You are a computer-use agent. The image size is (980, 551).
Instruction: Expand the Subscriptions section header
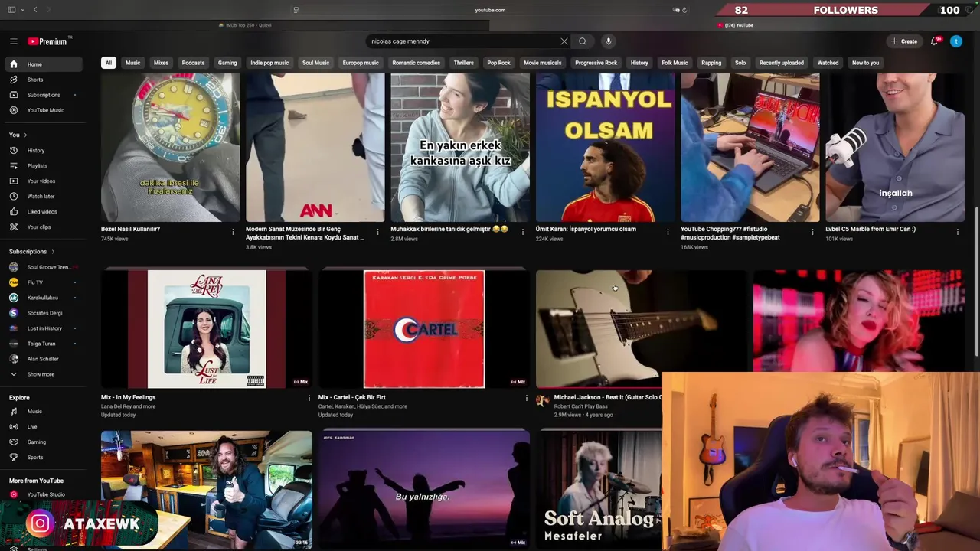click(x=31, y=251)
